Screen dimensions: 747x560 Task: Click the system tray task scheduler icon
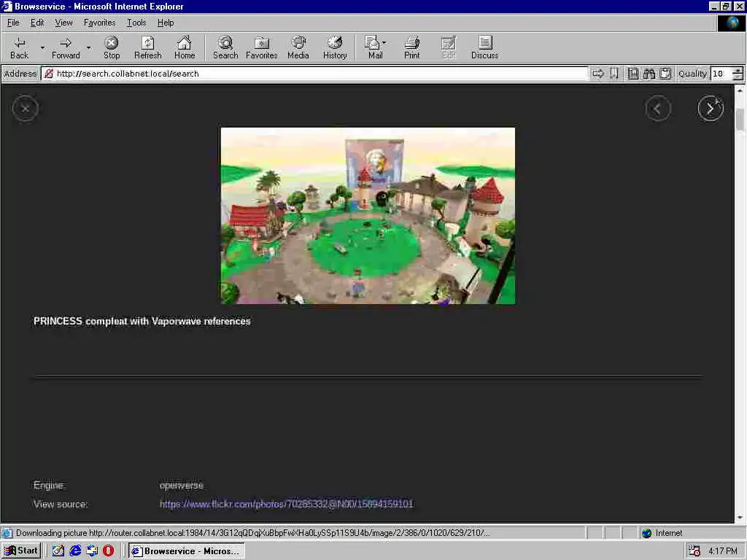694,551
